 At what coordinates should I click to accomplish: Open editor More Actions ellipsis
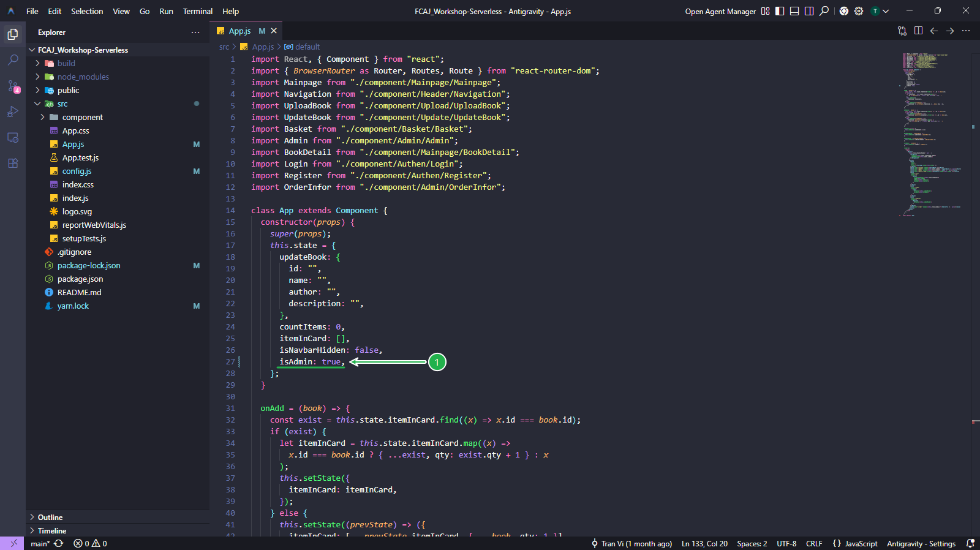point(966,31)
